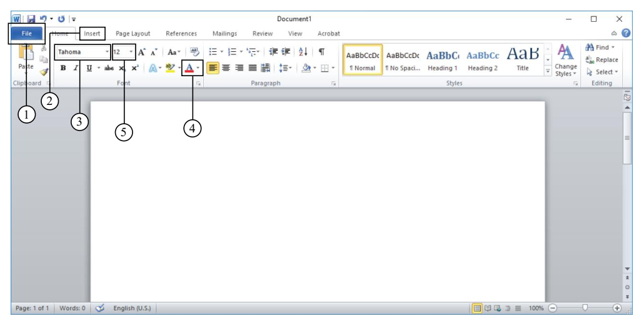Start a bulleted list

[x=213, y=52]
